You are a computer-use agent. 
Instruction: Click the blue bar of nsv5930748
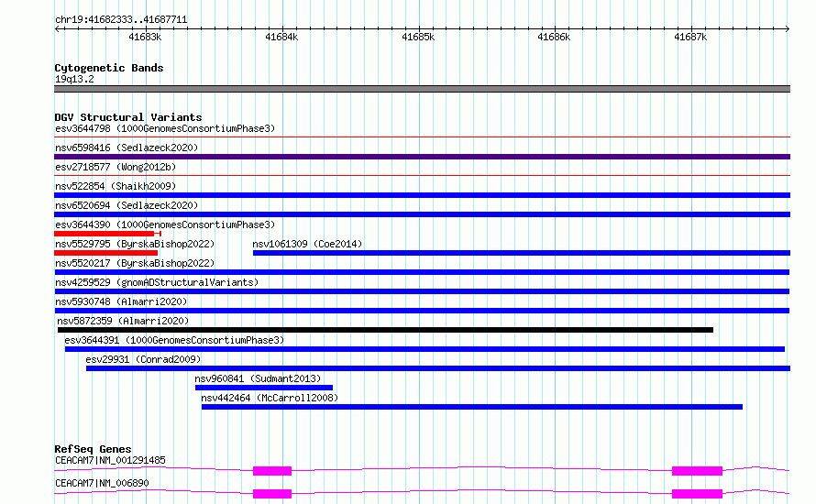point(422,311)
